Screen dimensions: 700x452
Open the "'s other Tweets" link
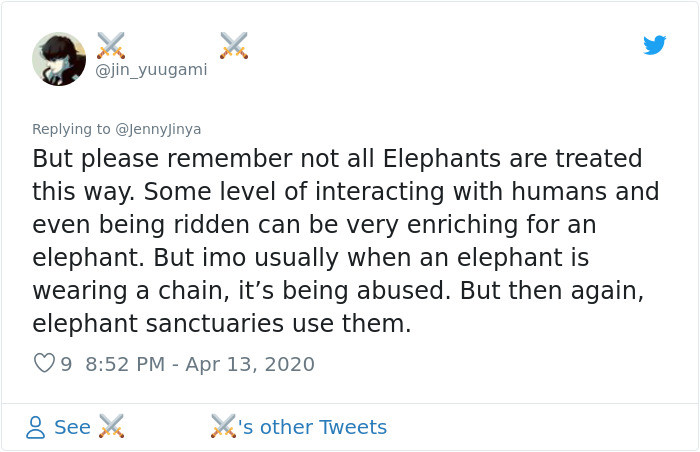click(312, 427)
